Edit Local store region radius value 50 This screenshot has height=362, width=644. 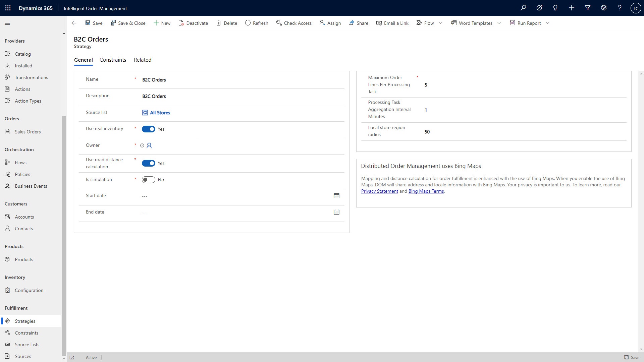524,132
